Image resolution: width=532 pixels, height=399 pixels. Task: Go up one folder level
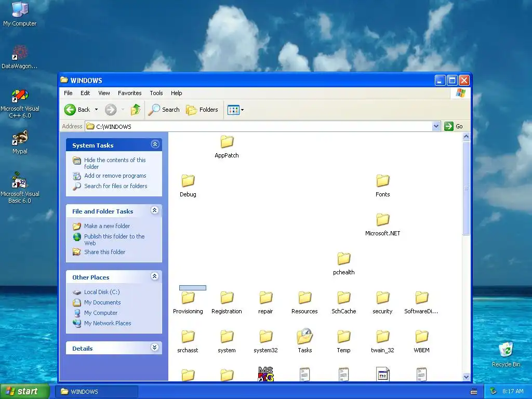pyautogui.click(x=136, y=110)
